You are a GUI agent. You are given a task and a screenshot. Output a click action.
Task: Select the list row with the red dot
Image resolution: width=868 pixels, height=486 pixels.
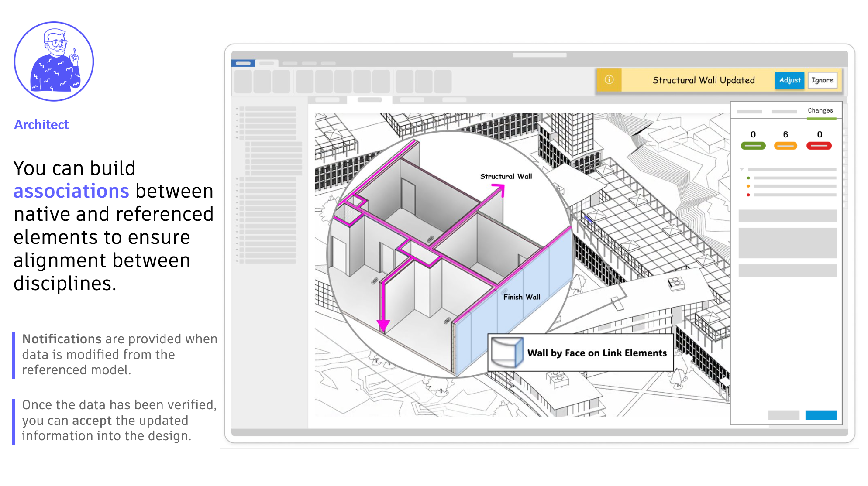tap(792, 195)
